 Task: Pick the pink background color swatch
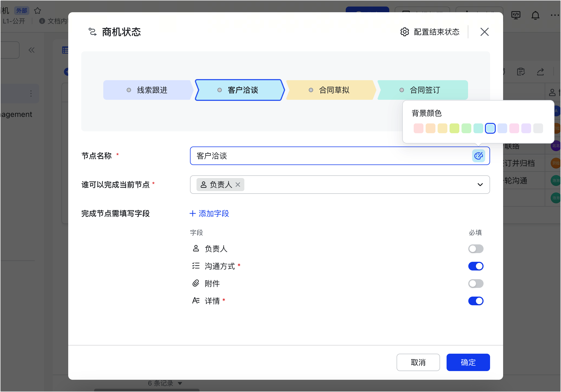coord(514,128)
